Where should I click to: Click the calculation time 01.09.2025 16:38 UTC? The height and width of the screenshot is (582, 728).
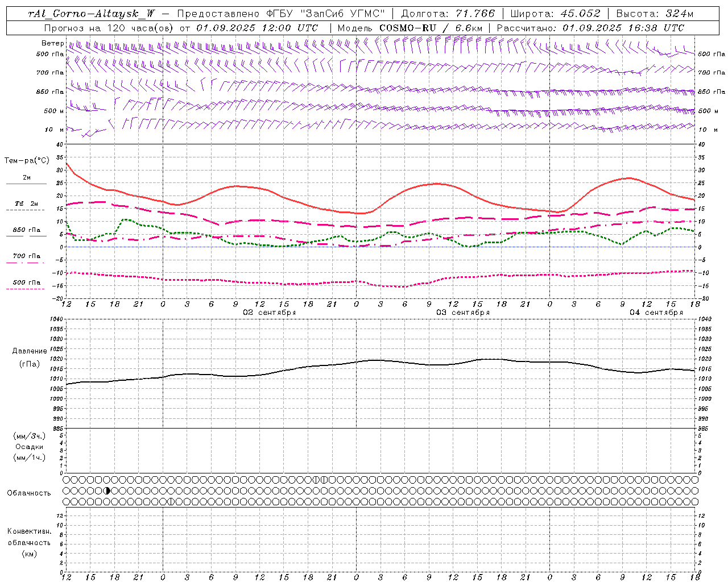pyautogui.click(x=623, y=28)
